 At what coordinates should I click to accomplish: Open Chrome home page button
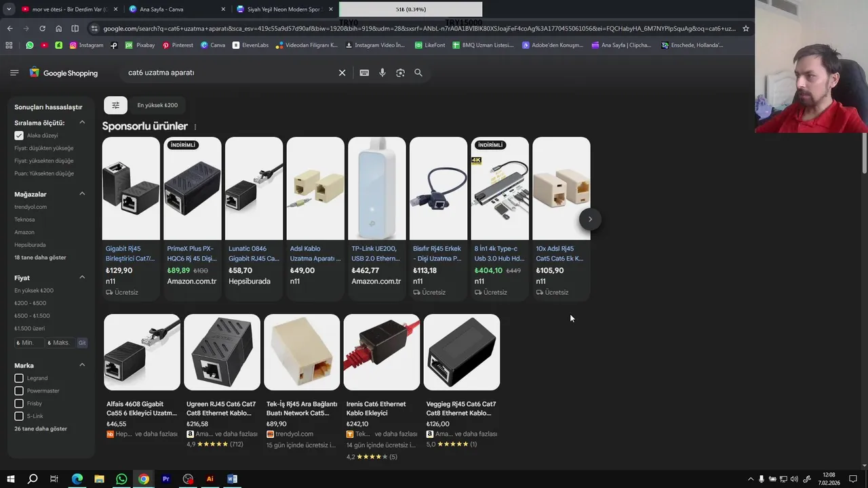click(x=59, y=28)
